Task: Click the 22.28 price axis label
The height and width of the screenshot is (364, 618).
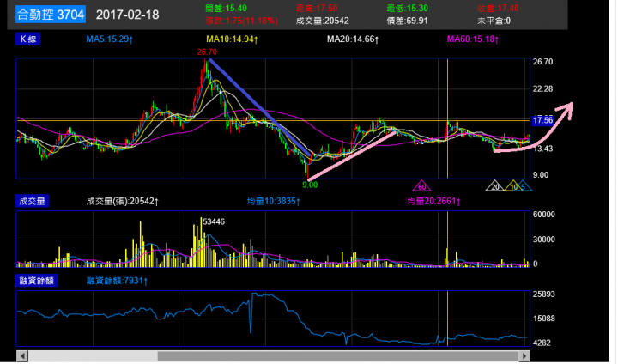Action: pos(542,88)
